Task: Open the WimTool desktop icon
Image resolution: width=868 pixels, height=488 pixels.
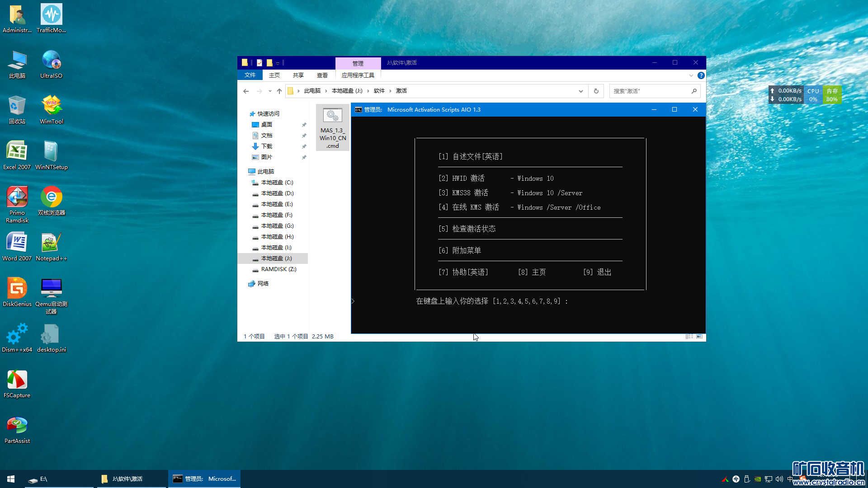Action: [51, 109]
